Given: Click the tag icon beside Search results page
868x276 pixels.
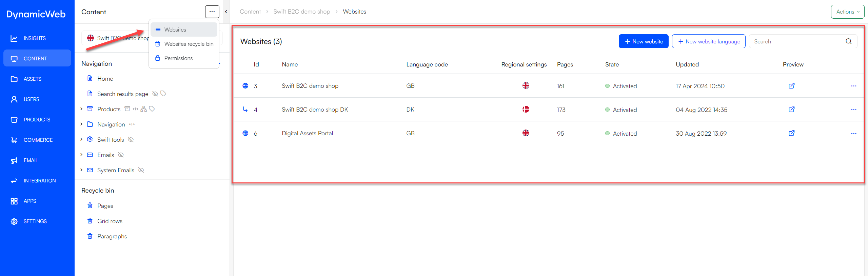Looking at the screenshot, I should pyautogui.click(x=163, y=94).
